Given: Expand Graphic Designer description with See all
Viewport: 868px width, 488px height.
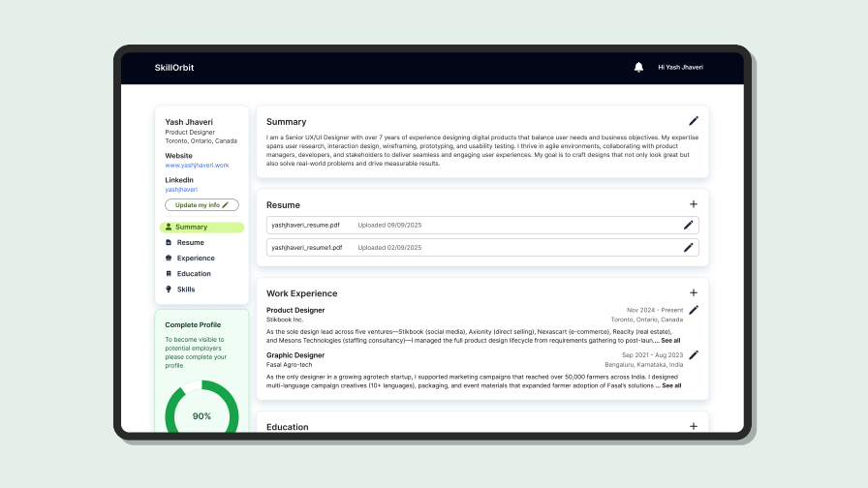Looking at the screenshot, I should (x=671, y=385).
